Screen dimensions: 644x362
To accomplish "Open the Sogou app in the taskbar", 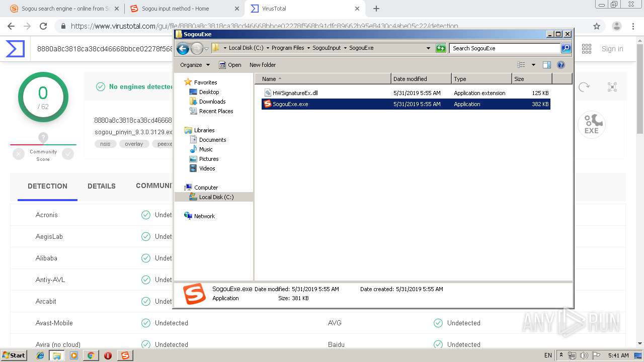I will [125, 355].
